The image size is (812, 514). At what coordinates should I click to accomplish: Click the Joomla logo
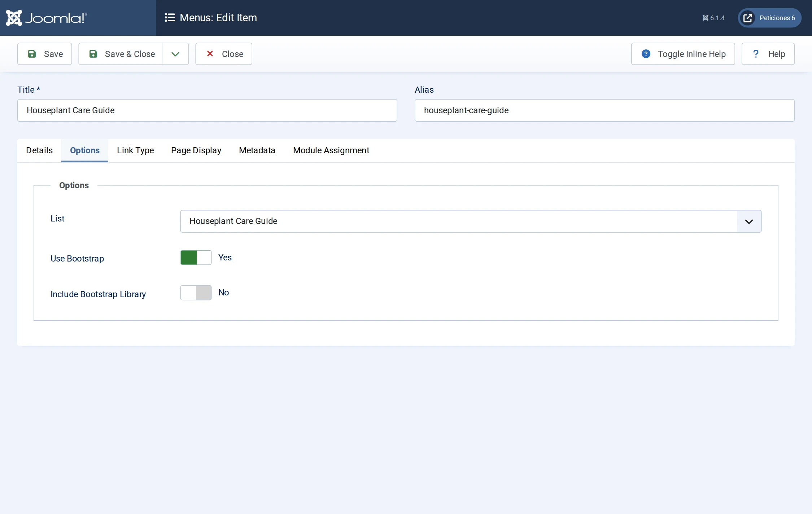coord(47,18)
